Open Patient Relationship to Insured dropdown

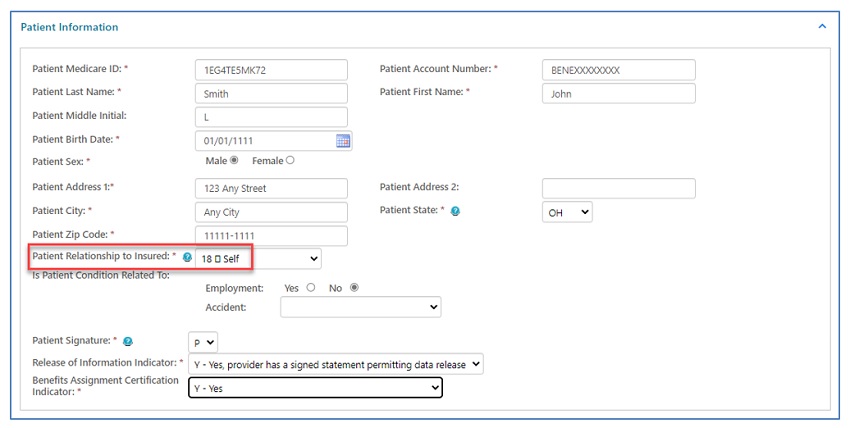pos(257,259)
